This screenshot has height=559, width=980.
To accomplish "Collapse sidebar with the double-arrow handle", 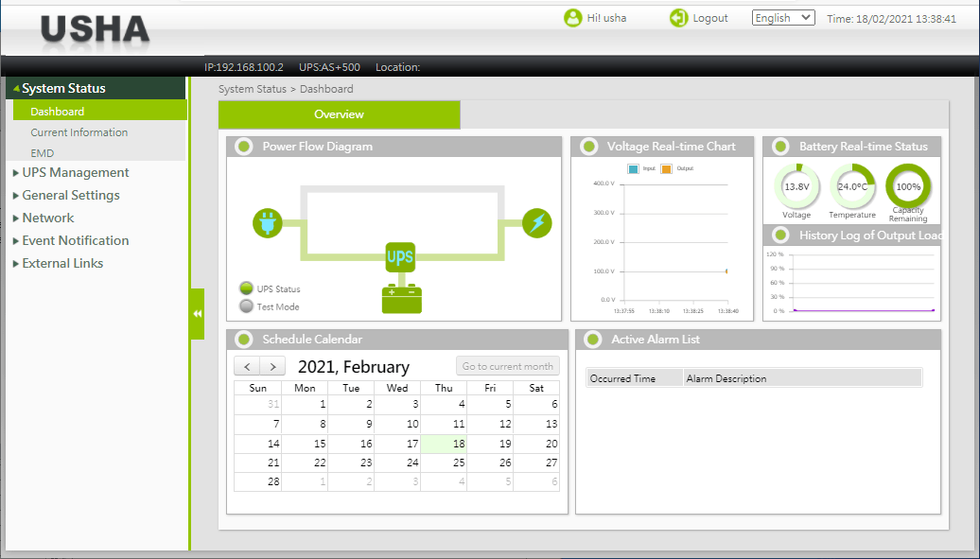I will [197, 314].
